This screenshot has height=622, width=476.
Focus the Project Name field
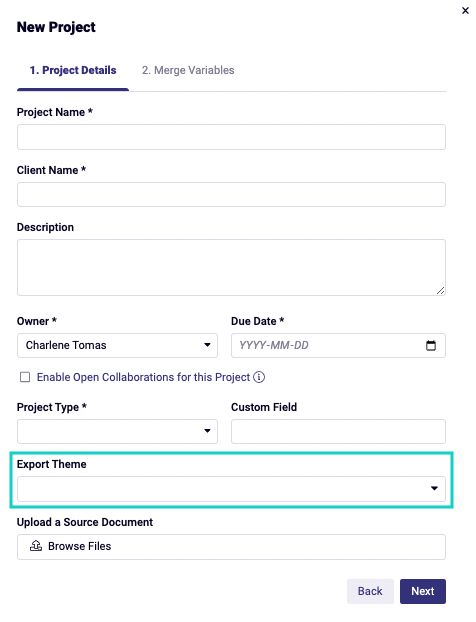[x=231, y=137]
